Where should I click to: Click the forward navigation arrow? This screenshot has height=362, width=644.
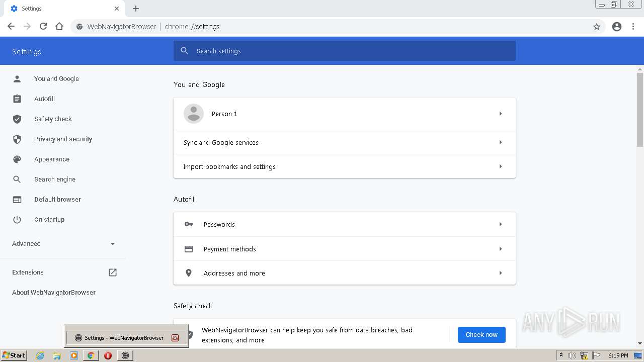click(27, 27)
